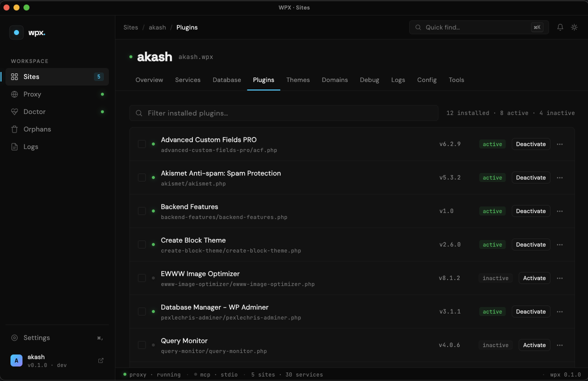588x381 pixels.
Task: Activate Query Monitor plugin
Action: (535, 345)
